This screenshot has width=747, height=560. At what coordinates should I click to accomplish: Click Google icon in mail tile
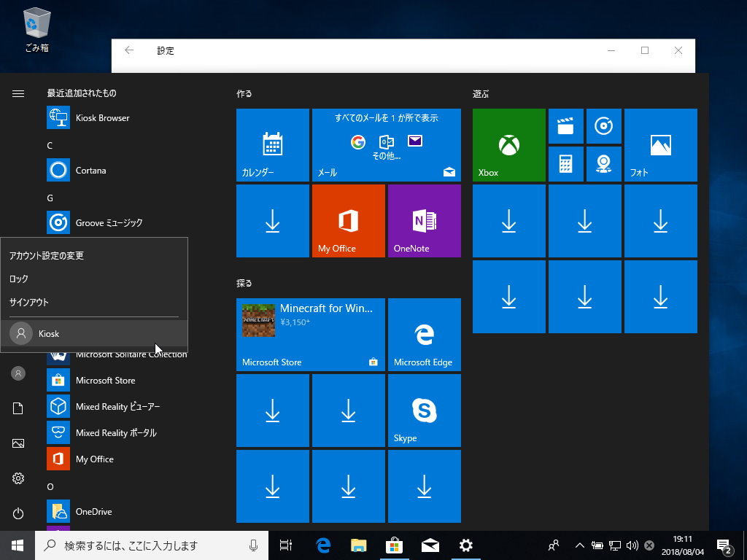coord(357,141)
